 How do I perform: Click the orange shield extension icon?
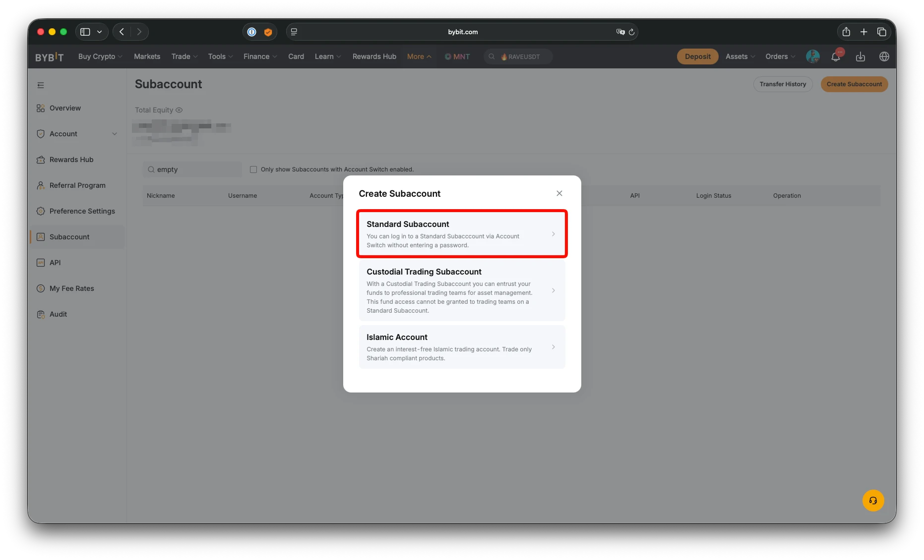[x=268, y=32]
